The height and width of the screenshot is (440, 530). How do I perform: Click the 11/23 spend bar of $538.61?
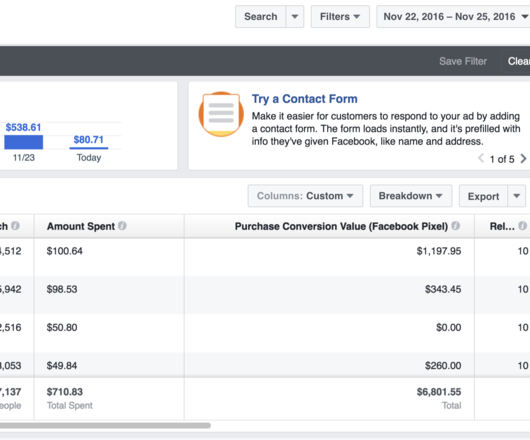coord(24,142)
